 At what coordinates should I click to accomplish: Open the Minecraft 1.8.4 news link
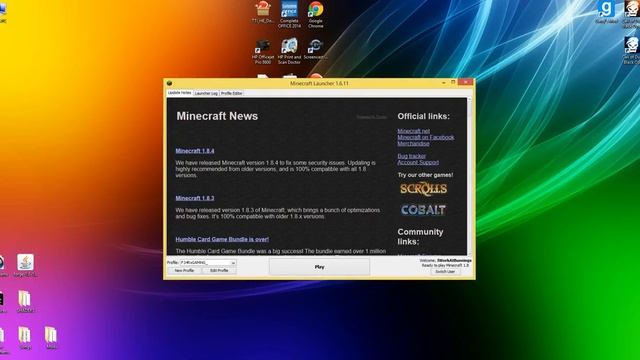click(195, 151)
